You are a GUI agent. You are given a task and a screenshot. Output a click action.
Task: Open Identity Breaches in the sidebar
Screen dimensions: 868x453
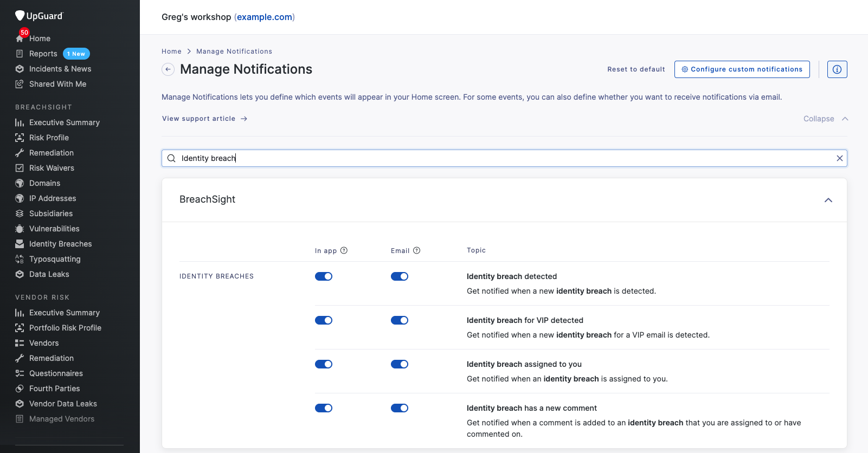[61, 244]
